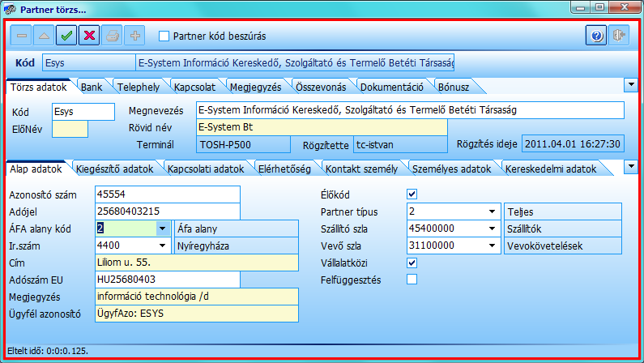Select the Kereskedelmi adatok tab
This screenshot has width=644, height=363.
[x=550, y=169]
